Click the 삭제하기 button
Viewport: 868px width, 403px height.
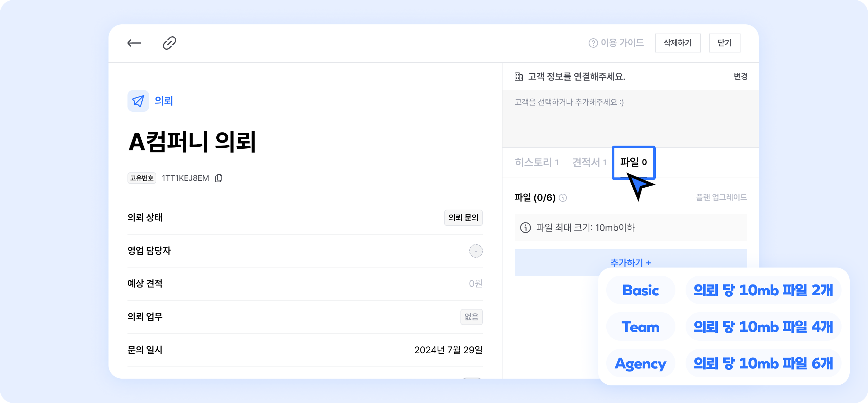pos(677,43)
